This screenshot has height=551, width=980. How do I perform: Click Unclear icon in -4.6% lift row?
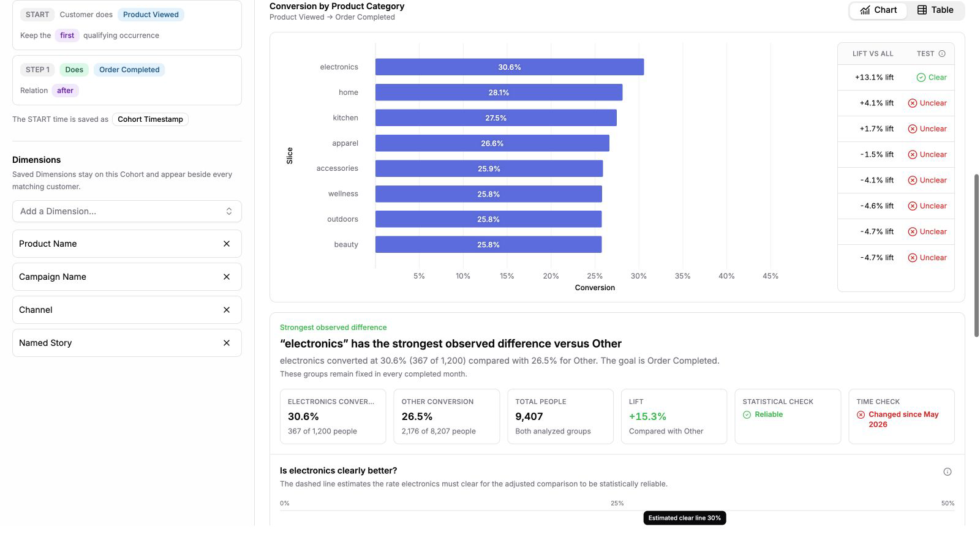point(912,206)
